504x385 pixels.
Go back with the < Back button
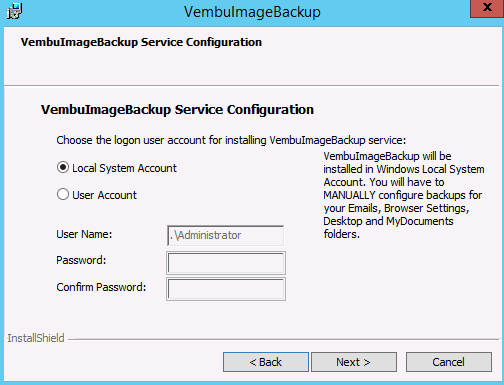266,362
